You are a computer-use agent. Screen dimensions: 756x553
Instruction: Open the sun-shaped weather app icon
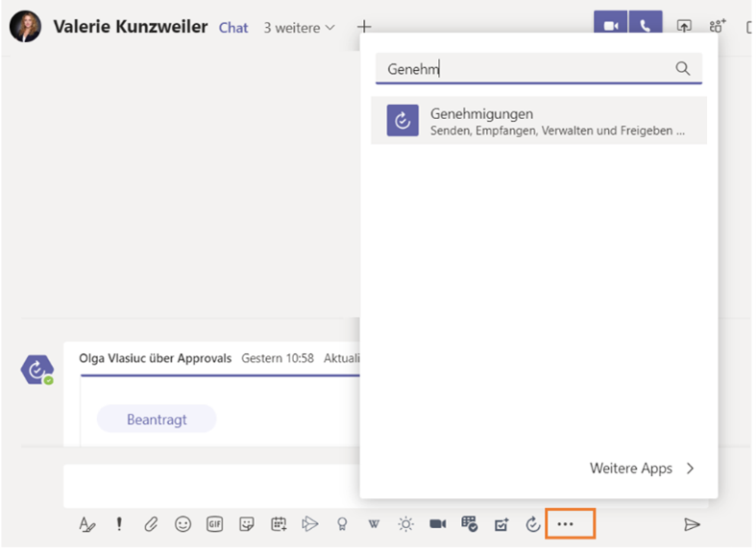coord(405,523)
